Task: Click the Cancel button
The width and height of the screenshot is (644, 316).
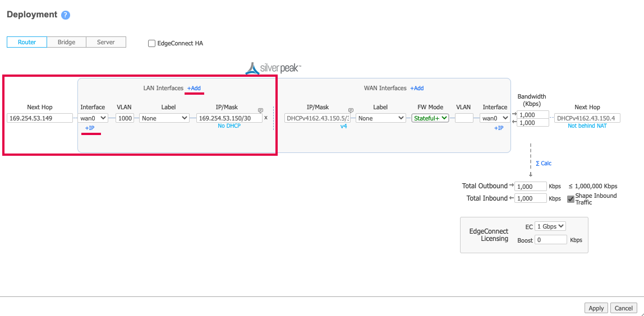Action: 623,308
